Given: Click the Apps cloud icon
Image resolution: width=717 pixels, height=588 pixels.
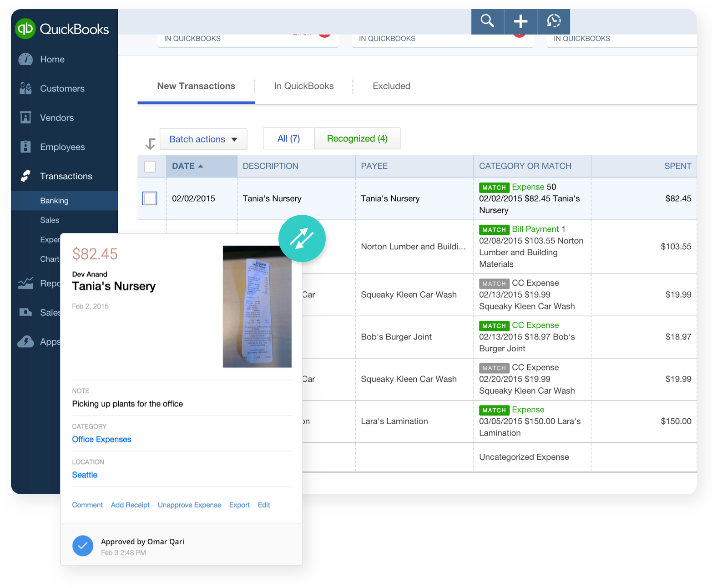Looking at the screenshot, I should (25, 341).
